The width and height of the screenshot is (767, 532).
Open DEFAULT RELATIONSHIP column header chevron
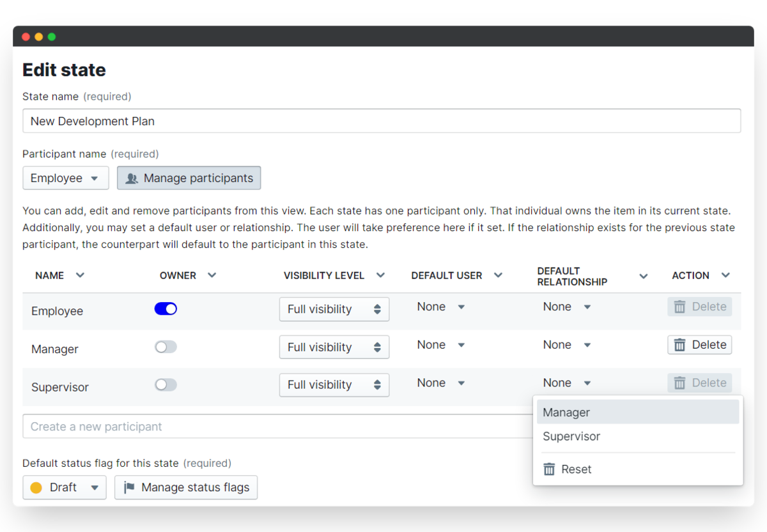644,276
